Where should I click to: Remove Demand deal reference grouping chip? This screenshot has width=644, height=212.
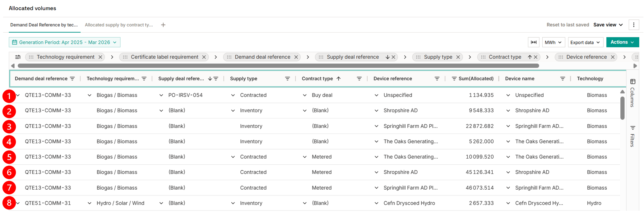tap(296, 57)
